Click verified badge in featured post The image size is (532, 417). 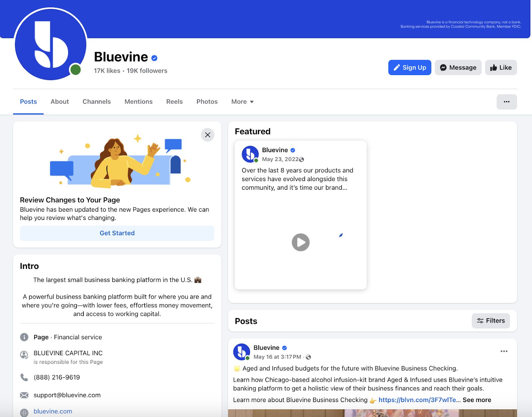click(293, 150)
